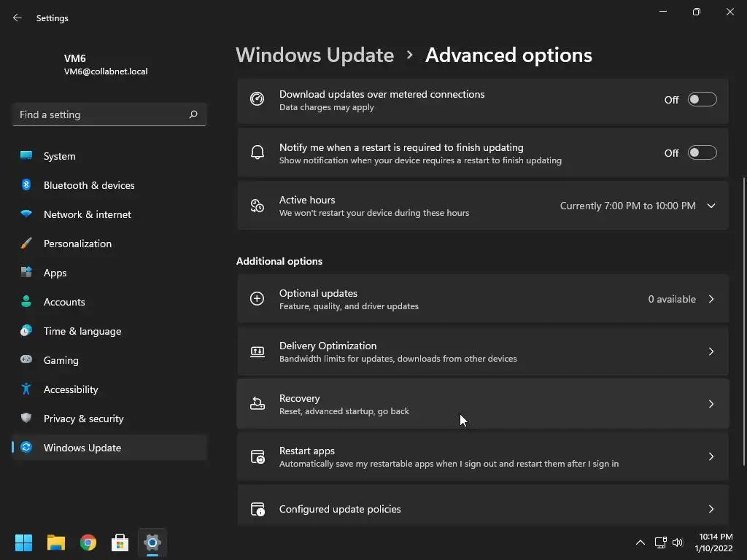
Task: Open Optional updates via its chevron
Action: (x=711, y=299)
